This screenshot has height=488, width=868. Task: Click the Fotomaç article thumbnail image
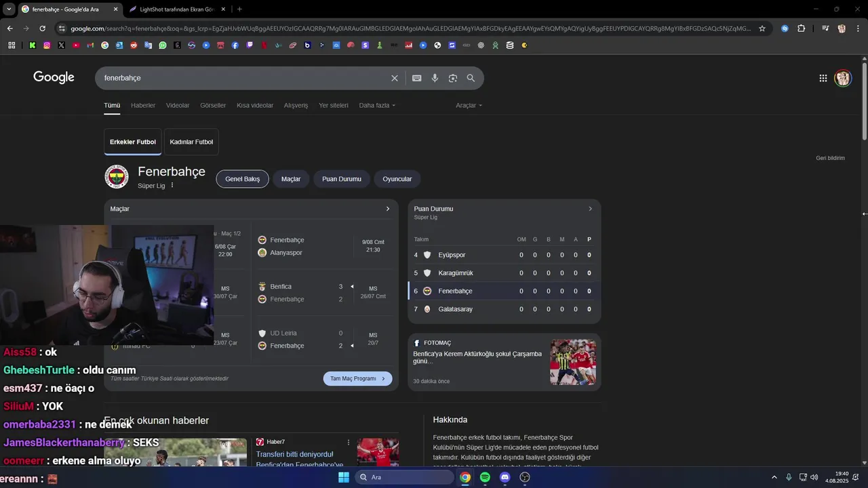[573, 362]
